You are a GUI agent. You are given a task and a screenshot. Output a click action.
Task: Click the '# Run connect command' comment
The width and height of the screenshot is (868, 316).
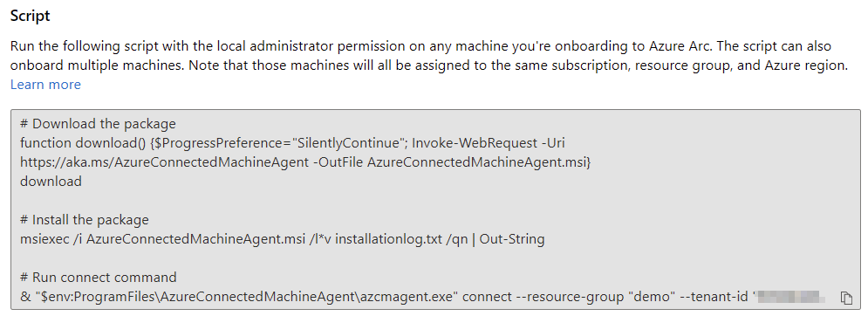(x=99, y=278)
